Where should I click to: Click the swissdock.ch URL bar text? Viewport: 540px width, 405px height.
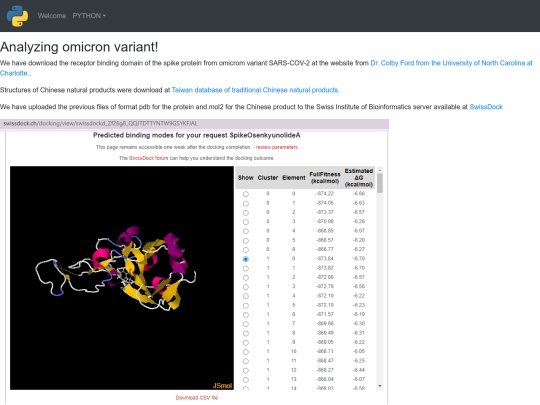tap(100, 123)
